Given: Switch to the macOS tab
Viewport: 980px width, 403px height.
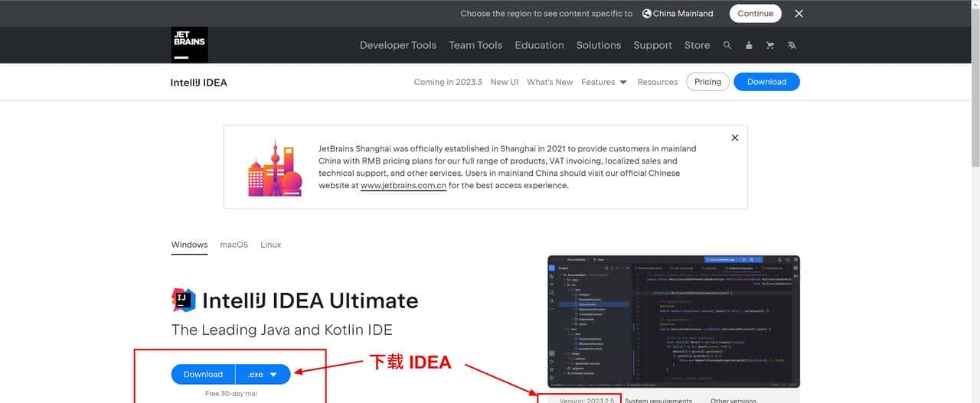Looking at the screenshot, I should tap(234, 245).
